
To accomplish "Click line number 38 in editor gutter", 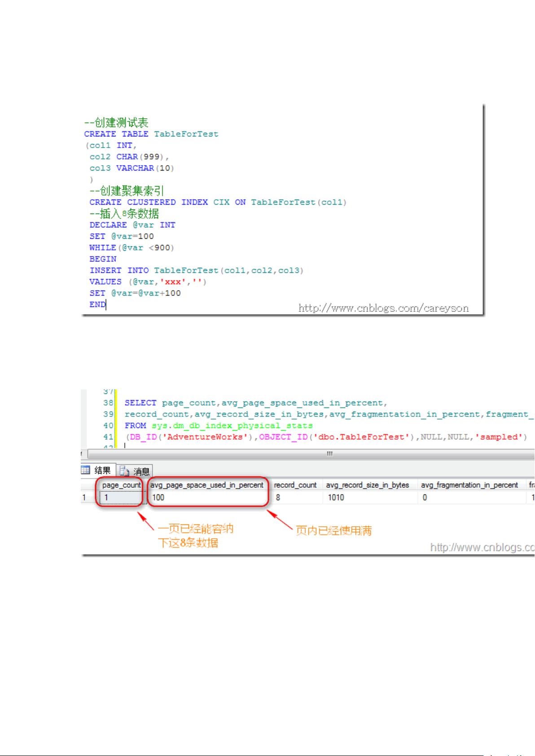I will 108,403.
